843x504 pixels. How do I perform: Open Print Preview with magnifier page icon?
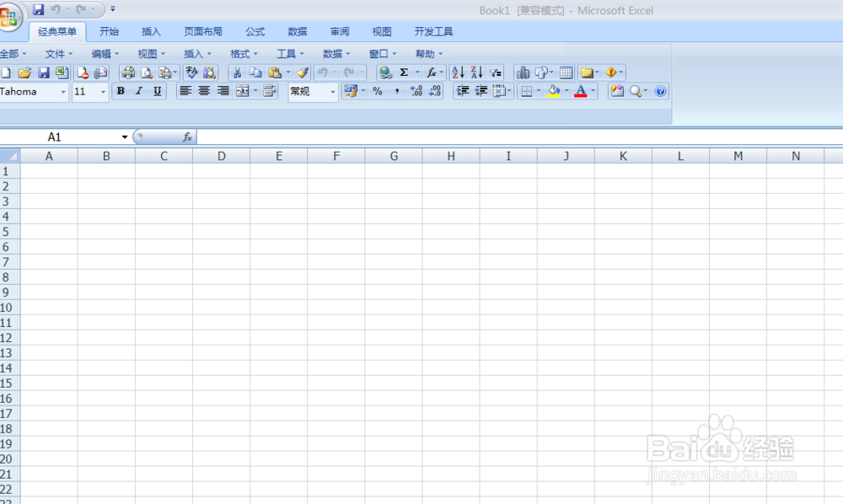146,72
